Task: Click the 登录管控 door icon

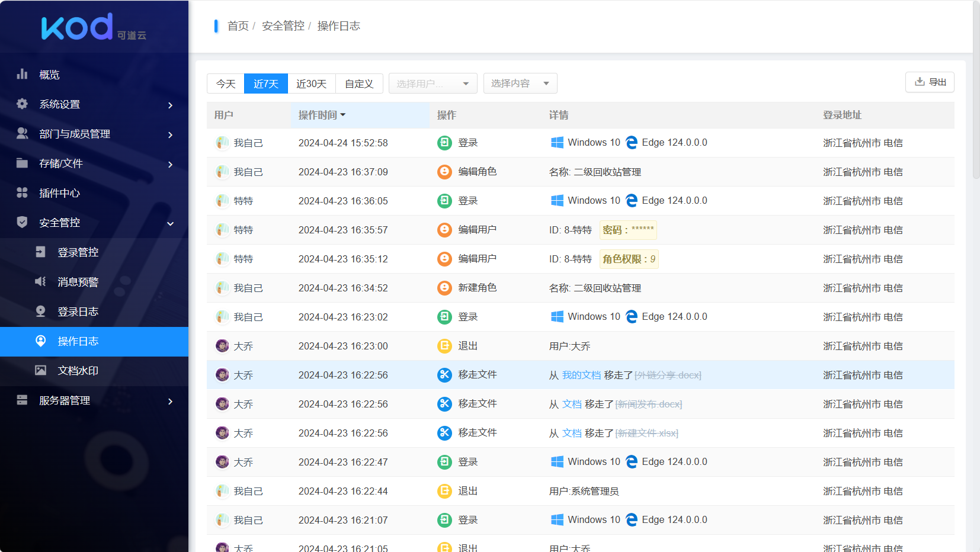Action: coord(40,252)
